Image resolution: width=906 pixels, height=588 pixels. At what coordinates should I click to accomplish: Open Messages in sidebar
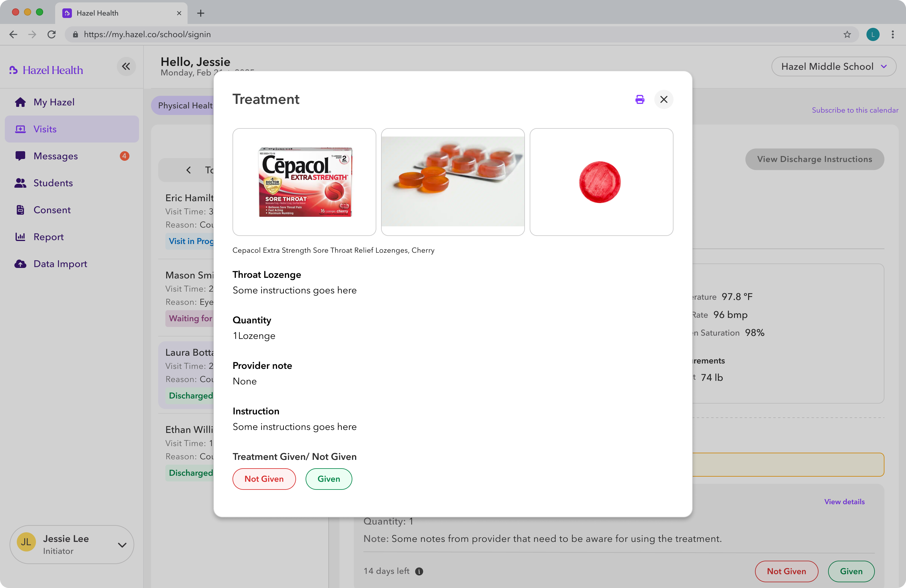click(x=72, y=156)
